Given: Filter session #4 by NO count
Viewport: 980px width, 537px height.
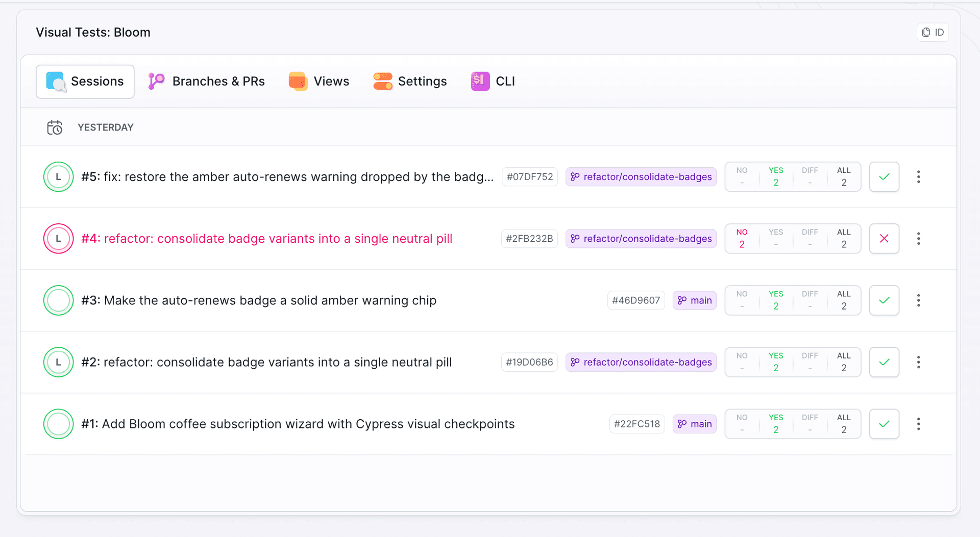Looking at the screenshot, I should [x=742, y=239].
